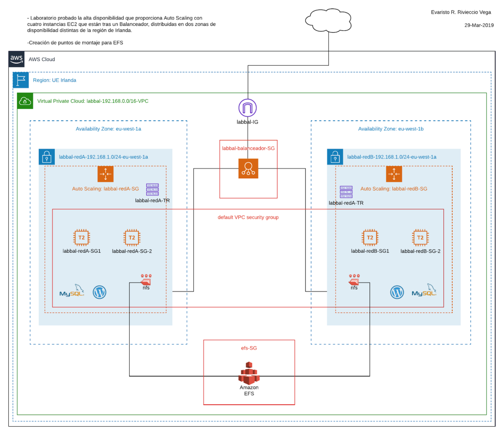Select the labbal-IG internet gateway icon
The height and width of the screenshot is (435, 504).
click(x=248, y=108)
